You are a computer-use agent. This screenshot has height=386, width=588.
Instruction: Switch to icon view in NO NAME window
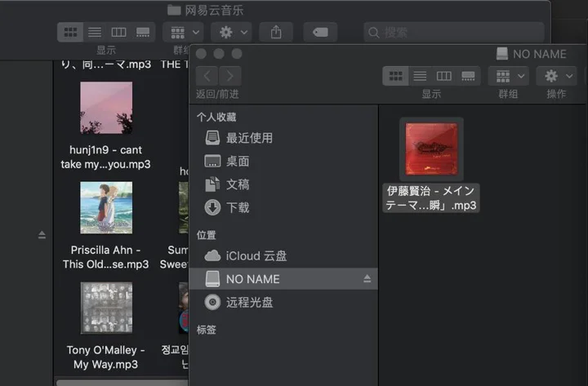pyautogui.click(x=395, y=76)
